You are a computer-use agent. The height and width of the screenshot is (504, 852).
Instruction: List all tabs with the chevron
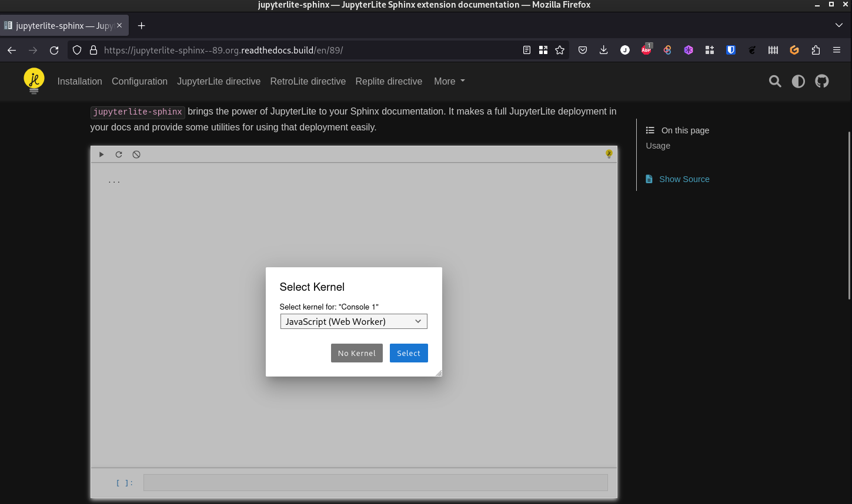pyautogui.click(x=839, y=25)
